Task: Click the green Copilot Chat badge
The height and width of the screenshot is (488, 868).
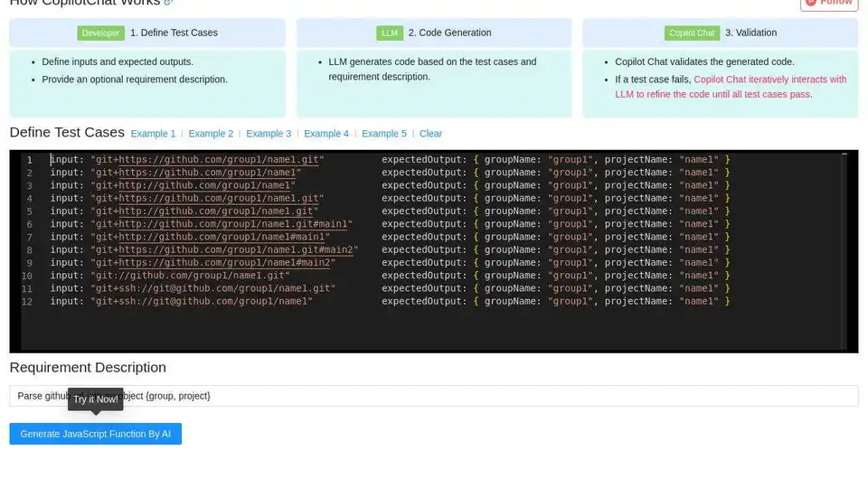Action: tap(692, 33)
